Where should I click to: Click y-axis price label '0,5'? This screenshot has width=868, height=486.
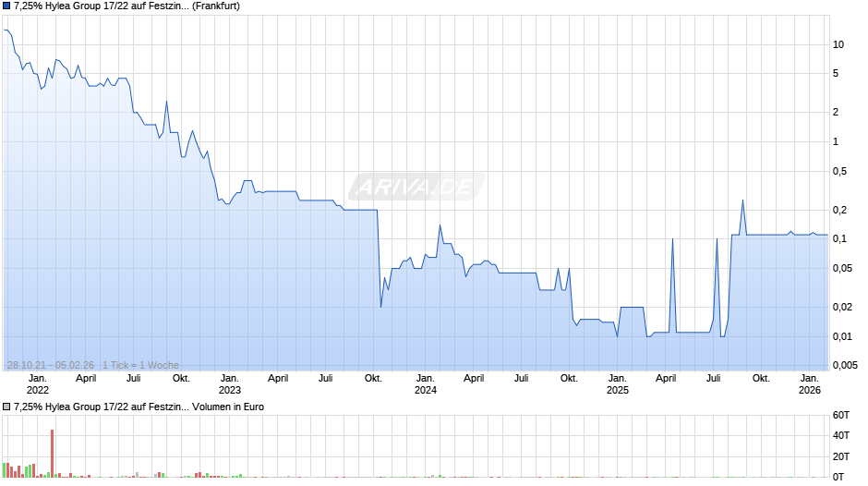[839, 171]
